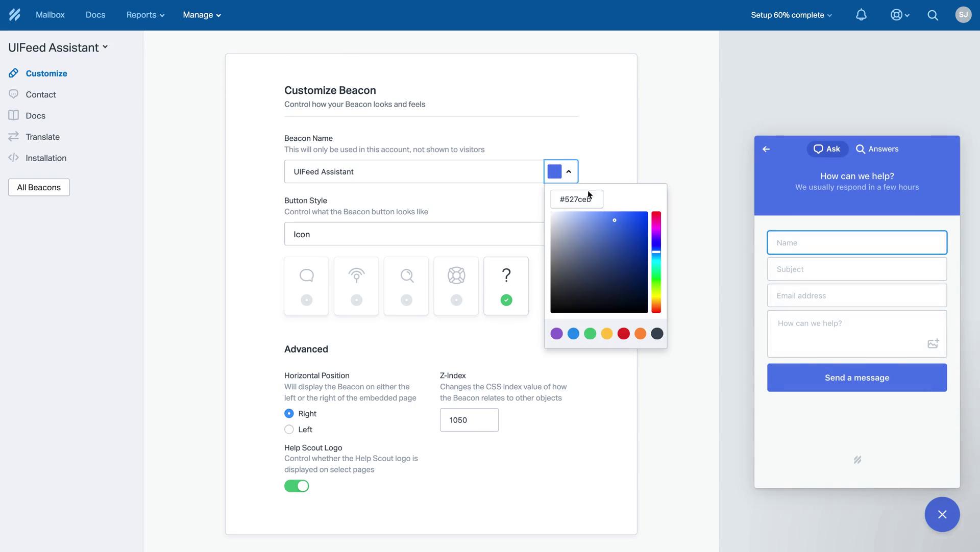Screen dimensions: 980x552
Task: Select the Left horizontal position radio button
Action: click(x=289, y=430)
